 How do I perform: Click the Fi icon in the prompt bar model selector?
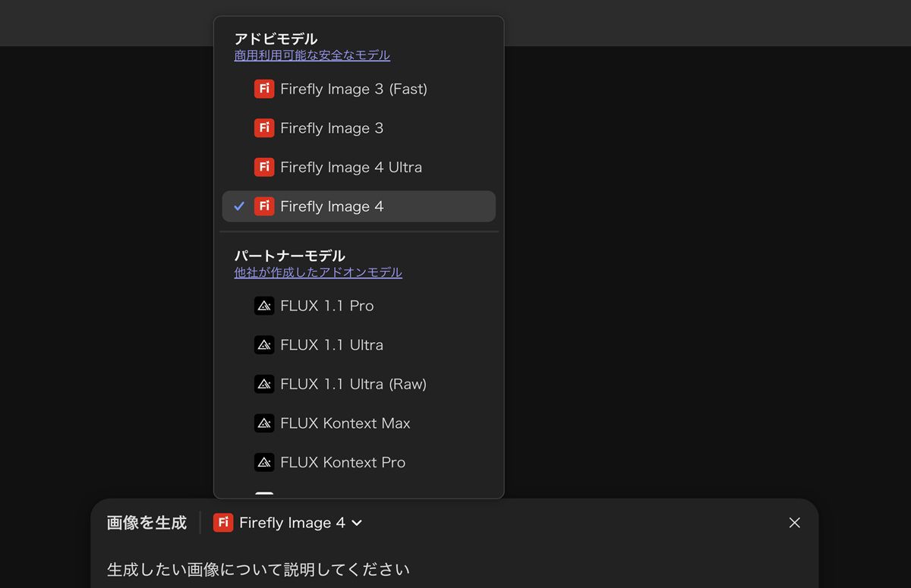tap(222, 523)
